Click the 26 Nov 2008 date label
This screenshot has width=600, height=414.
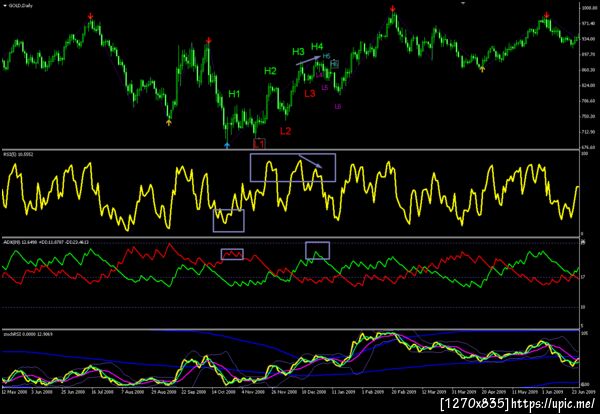pos(285,392)
